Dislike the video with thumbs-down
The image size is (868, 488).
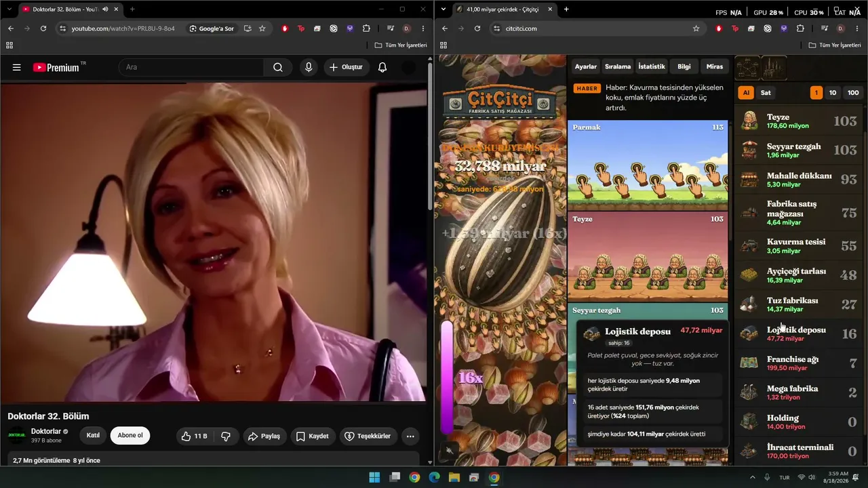tap(226, 436)
